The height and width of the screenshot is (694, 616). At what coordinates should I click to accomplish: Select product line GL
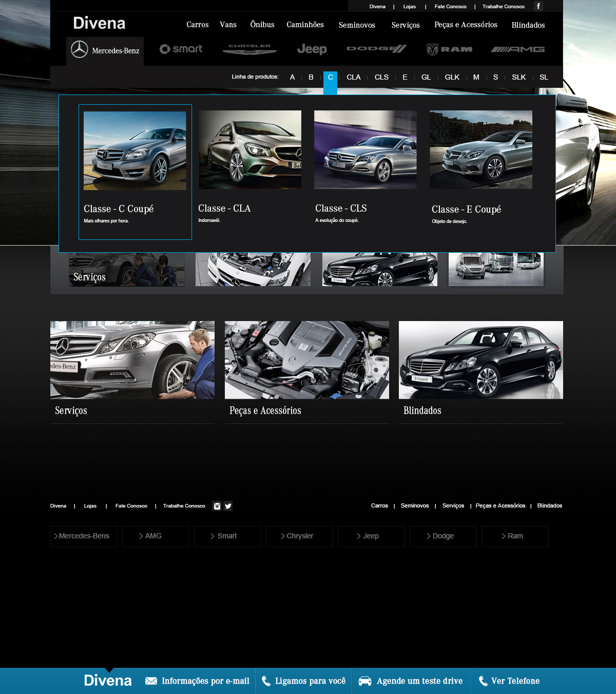coord(426,77)
